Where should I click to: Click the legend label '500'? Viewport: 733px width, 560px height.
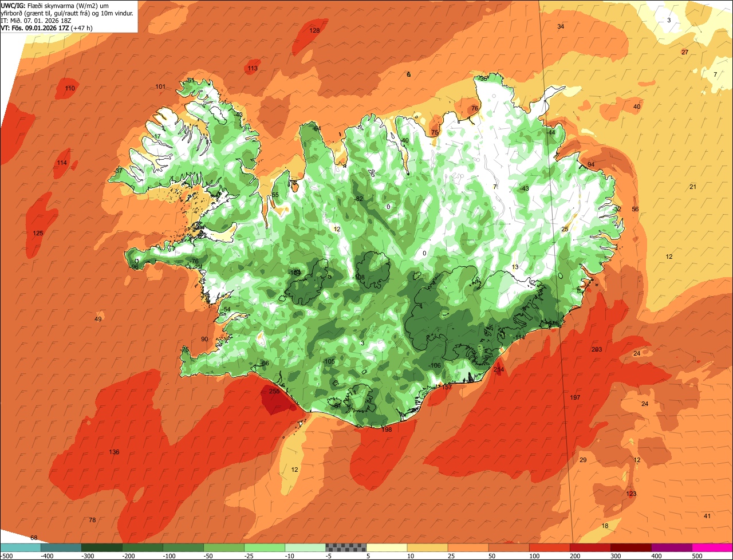pyautogui.click(x=697, y=556)
